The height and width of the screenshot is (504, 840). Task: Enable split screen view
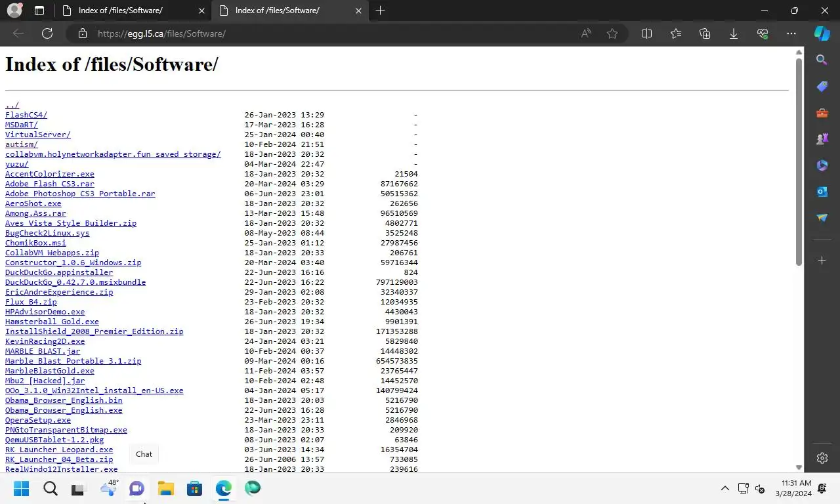click(x=646, y=33)
